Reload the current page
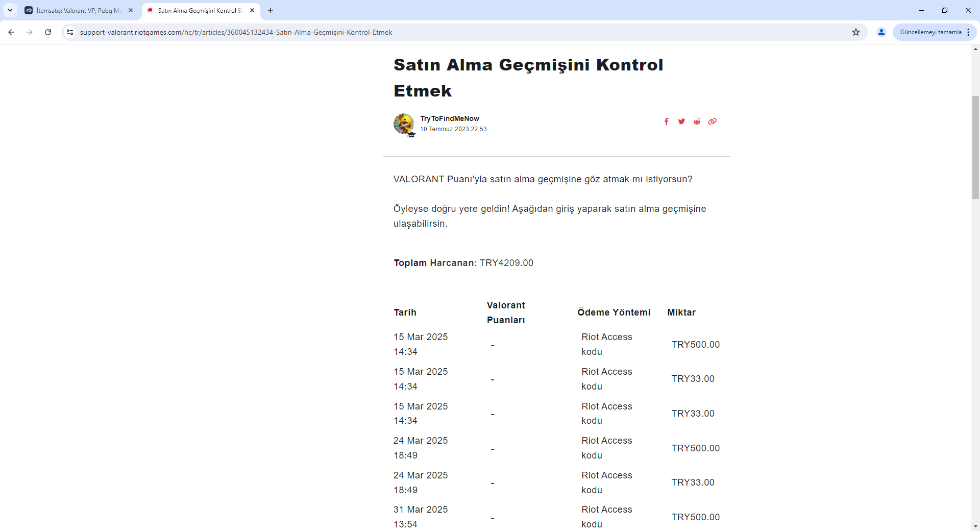 tap(48, 32)
